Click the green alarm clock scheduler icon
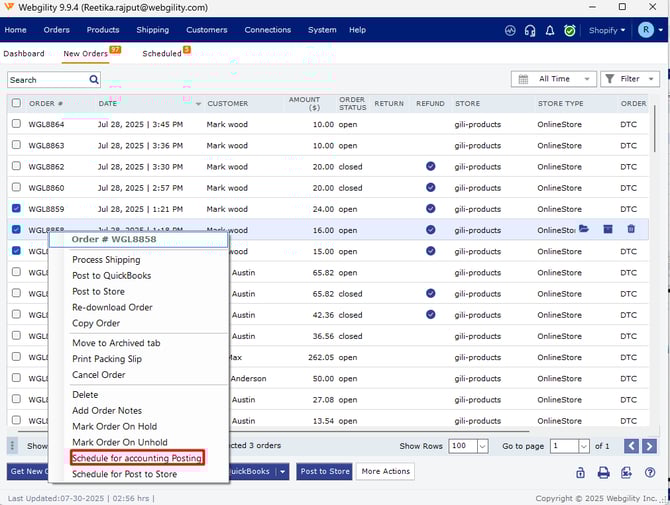 click(570, 30)
